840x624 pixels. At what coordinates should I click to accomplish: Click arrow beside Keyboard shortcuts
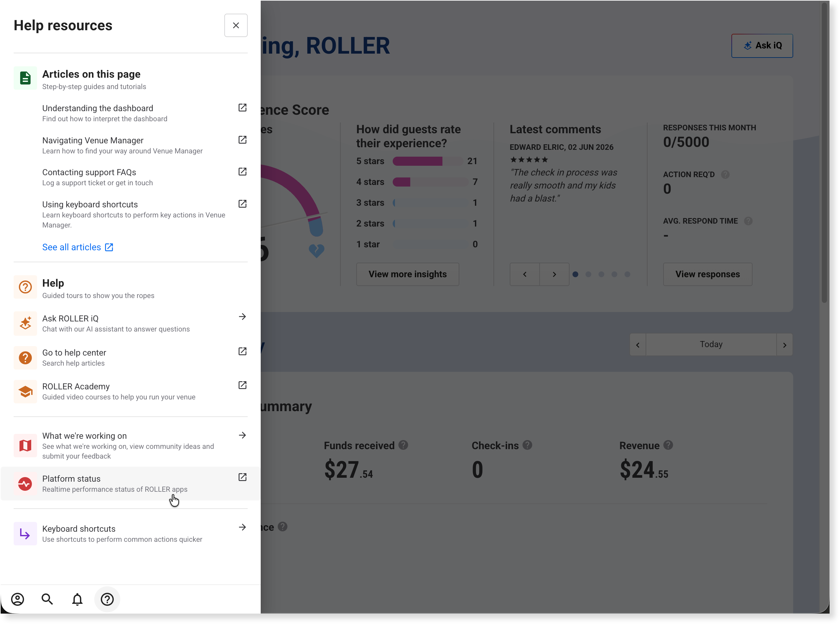pos(242,527)
